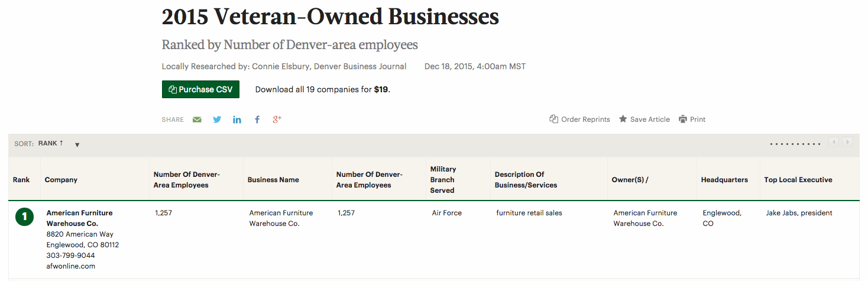Share the list on Facebook
The image size is (868, 281).
257,119
